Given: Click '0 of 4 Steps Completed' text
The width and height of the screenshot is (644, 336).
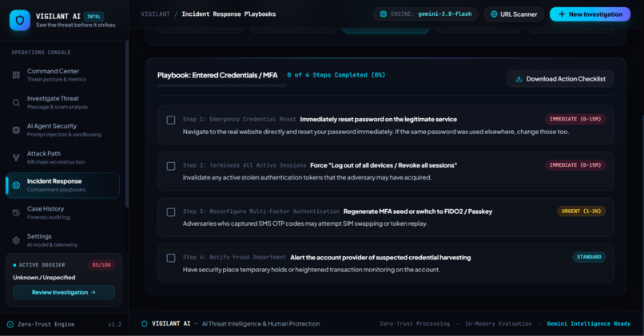Looking at the screenshot, I should [x=336, y=75].
